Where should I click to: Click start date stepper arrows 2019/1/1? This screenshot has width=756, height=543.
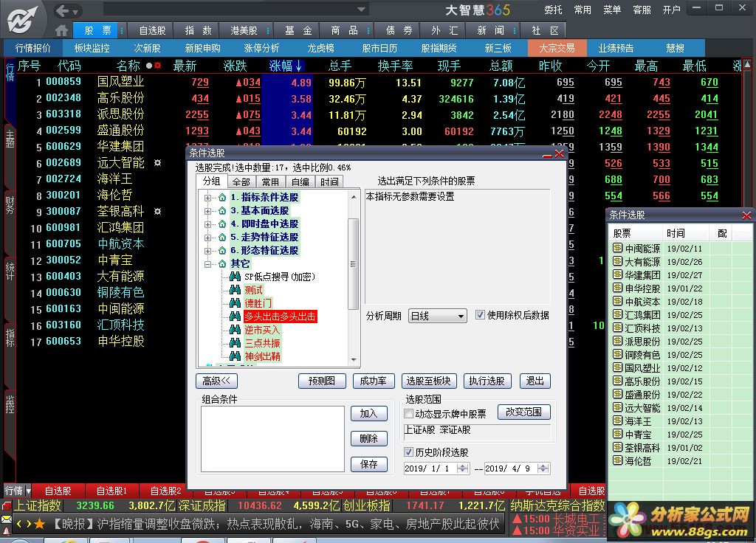(x=463, y=468)
